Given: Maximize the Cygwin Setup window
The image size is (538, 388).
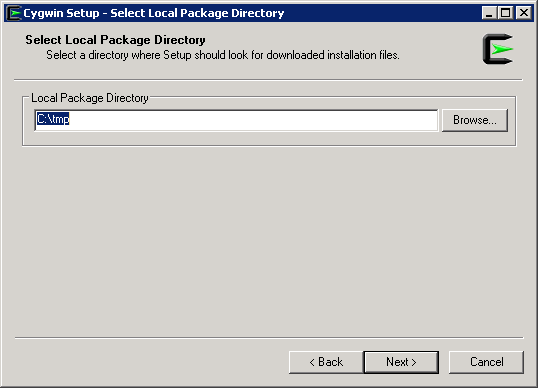Looking at the screenshot, I should coord(505,13).
